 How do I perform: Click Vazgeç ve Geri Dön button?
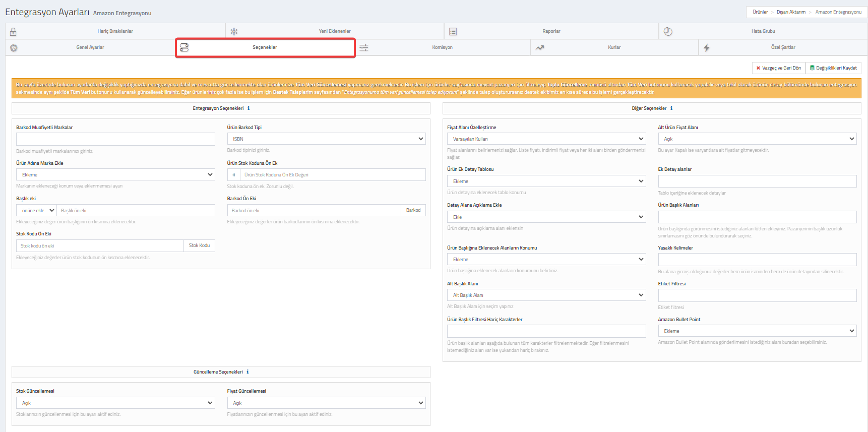coord(779,68)
